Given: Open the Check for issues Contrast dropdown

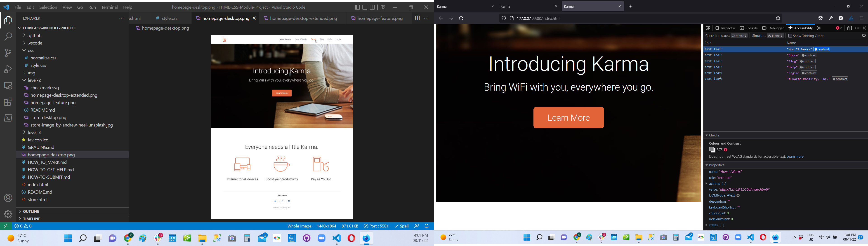Looking at the screenshot, I should (739, 36).
